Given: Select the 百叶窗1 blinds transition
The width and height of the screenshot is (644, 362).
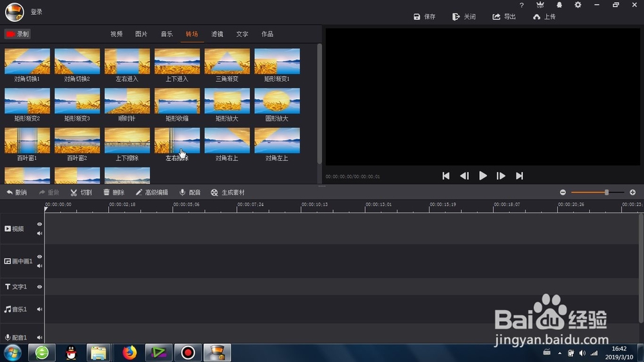Looking at the screenshot, I should (27, 140).
